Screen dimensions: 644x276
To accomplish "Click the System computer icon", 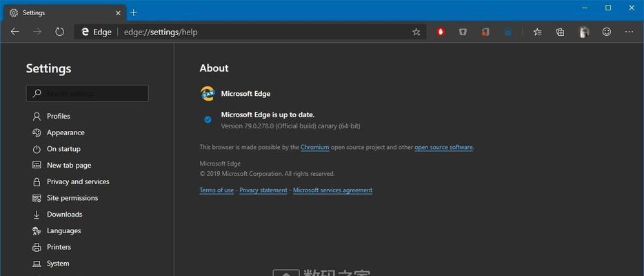I will 37,264.
